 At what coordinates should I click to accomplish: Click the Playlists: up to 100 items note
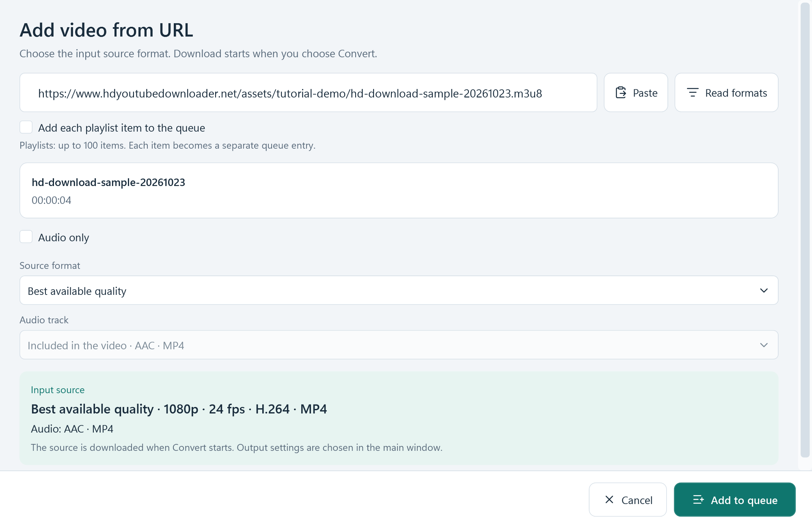[x=167, y=145]
